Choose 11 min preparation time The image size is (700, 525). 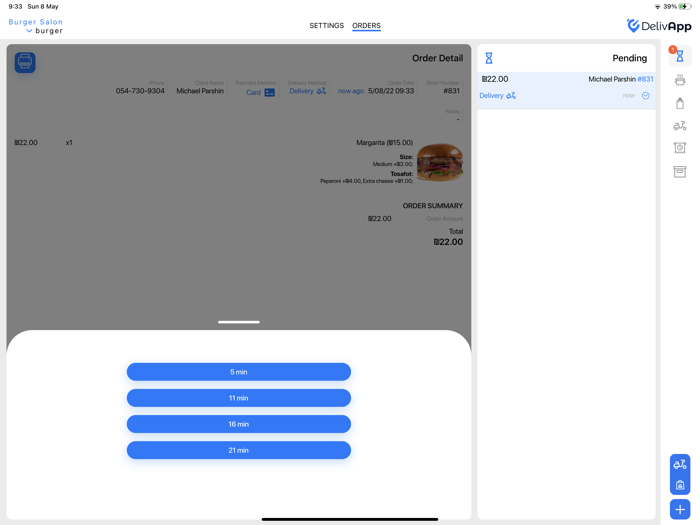click(238, 398)
